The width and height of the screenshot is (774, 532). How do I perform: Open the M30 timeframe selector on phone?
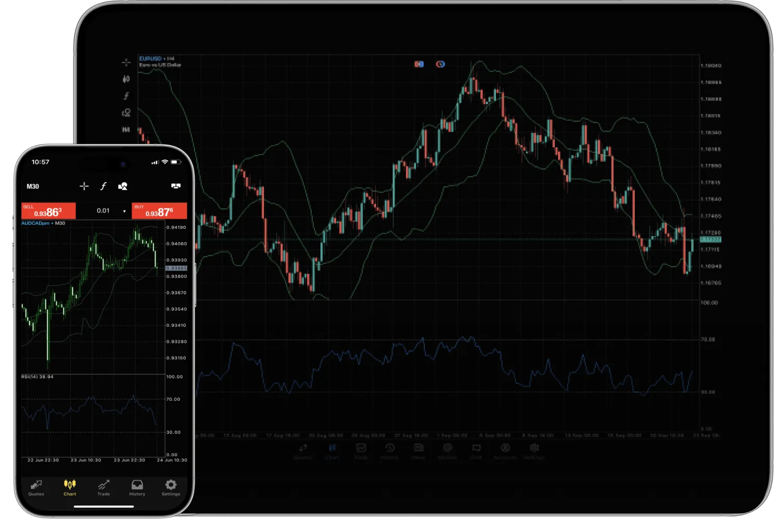point(33,187)
